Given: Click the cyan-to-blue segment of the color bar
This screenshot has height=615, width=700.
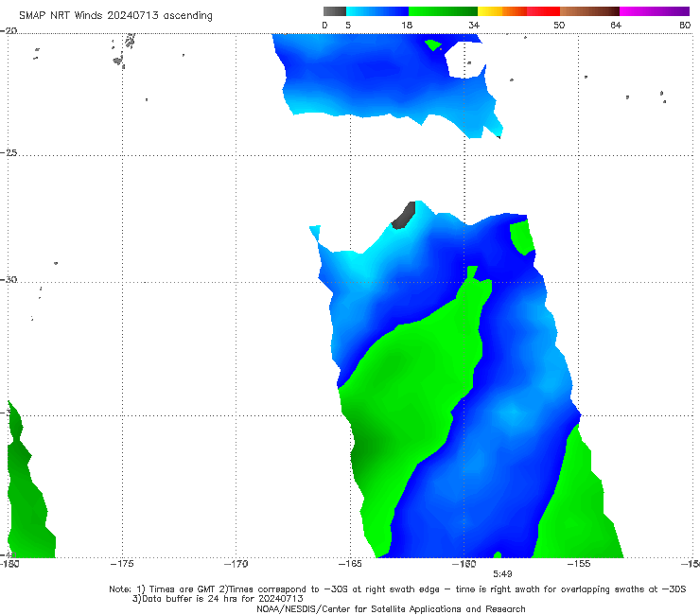Looking at the screenshot, I should coord(377,11).
